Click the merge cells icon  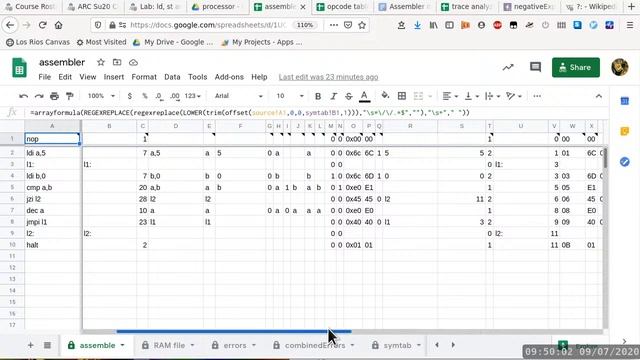[x=418, y=96]
